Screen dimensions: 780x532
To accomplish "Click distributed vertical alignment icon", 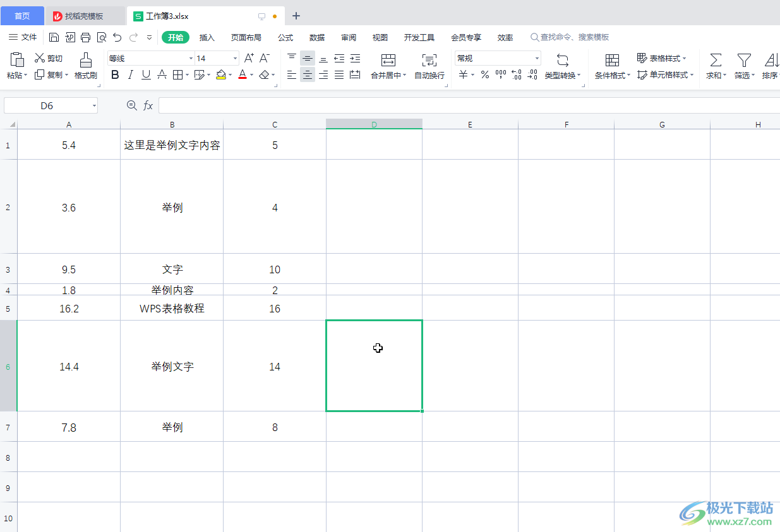I will click(x=355, y=75).
